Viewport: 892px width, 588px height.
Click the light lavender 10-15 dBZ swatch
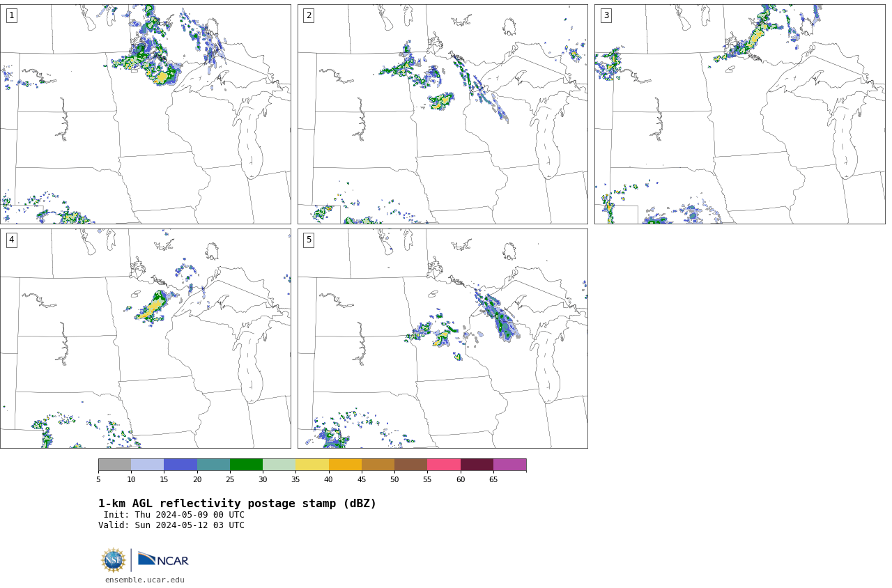point(147,465)
